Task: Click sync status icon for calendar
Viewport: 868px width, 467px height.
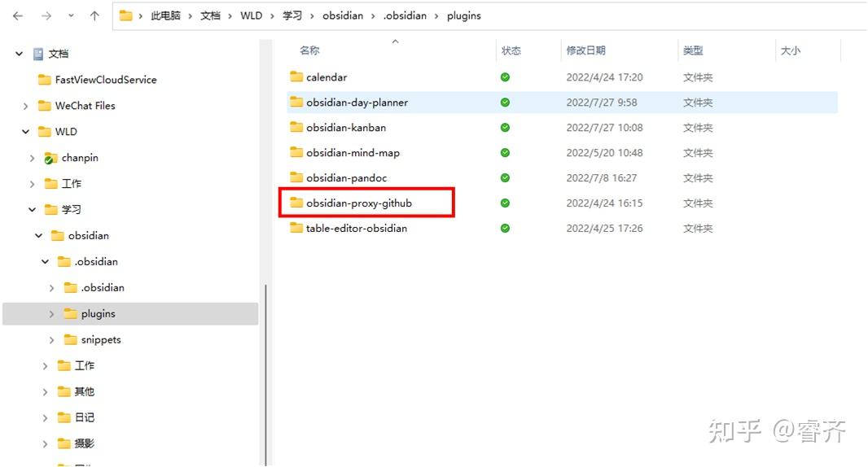Action: pos(505,77)
